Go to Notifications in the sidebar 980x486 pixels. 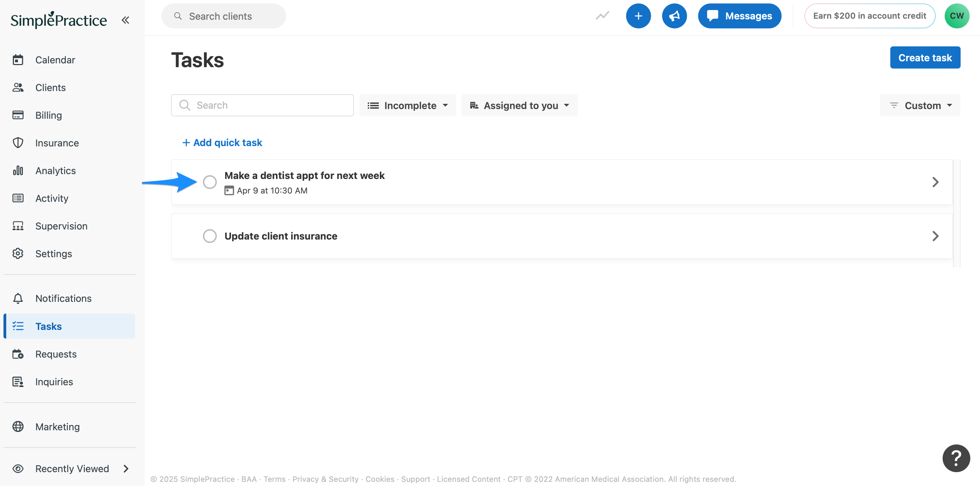63,298
